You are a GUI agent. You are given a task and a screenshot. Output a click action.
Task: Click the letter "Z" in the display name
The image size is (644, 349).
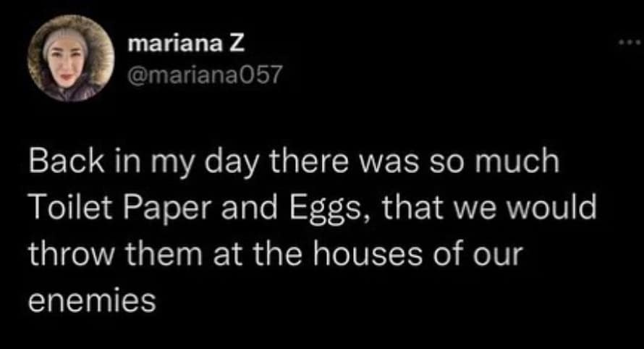pos(237,43)
